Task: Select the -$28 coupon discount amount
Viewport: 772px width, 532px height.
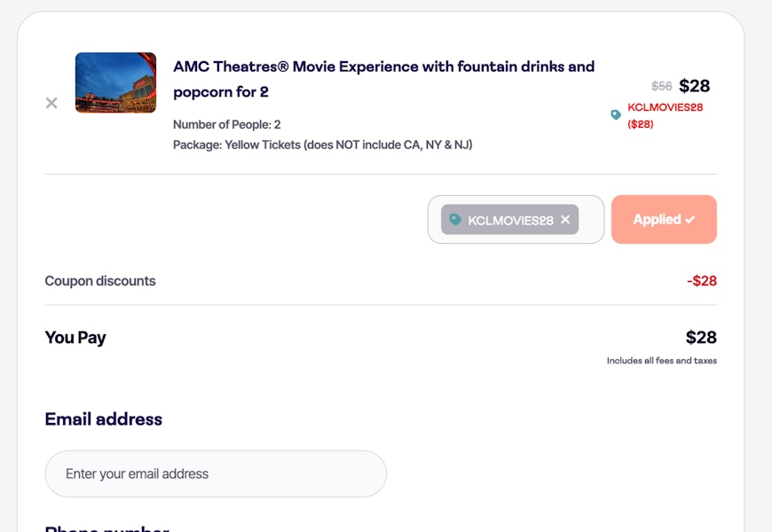Action: (702, 281)
